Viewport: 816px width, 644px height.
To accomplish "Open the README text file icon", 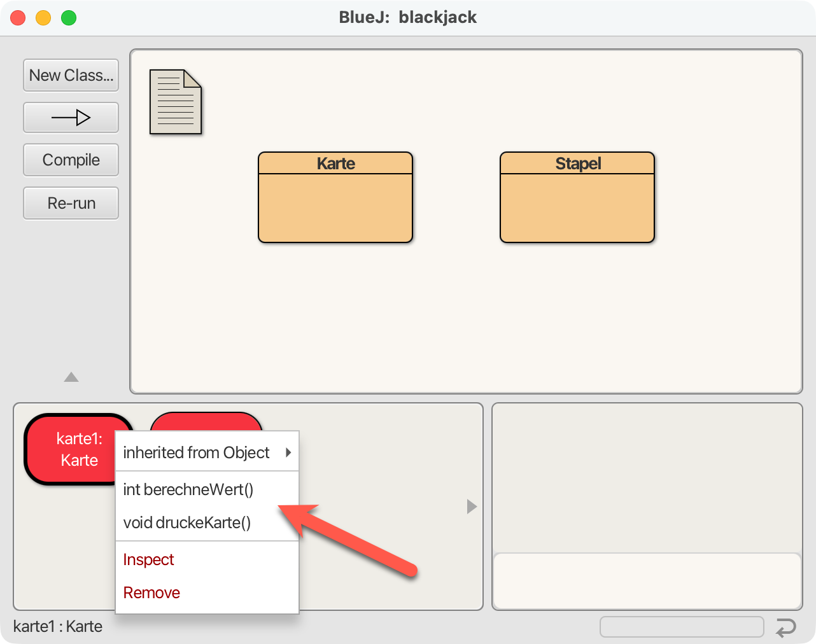I will click(176, 102).
